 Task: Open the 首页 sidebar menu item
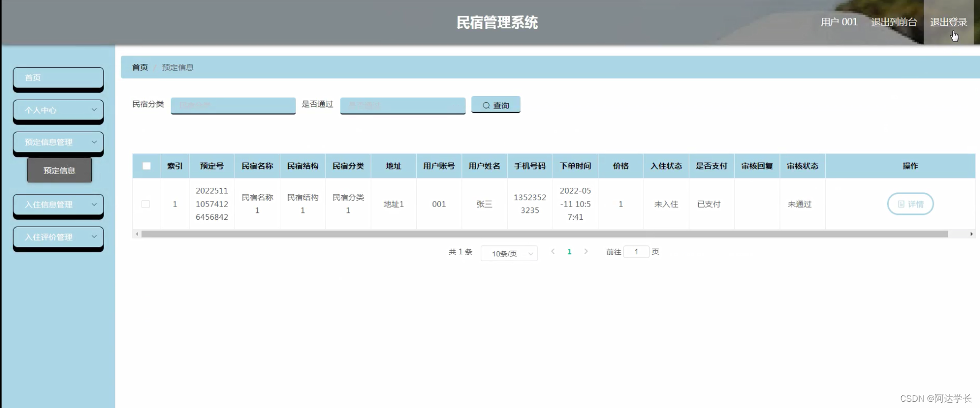coord(58,78)
